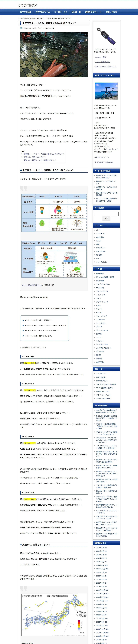Open the ガーミンウォッチ link in profile
Image resolution: width=138 pixels, height=644 pixels.
(x=111, y=149)
